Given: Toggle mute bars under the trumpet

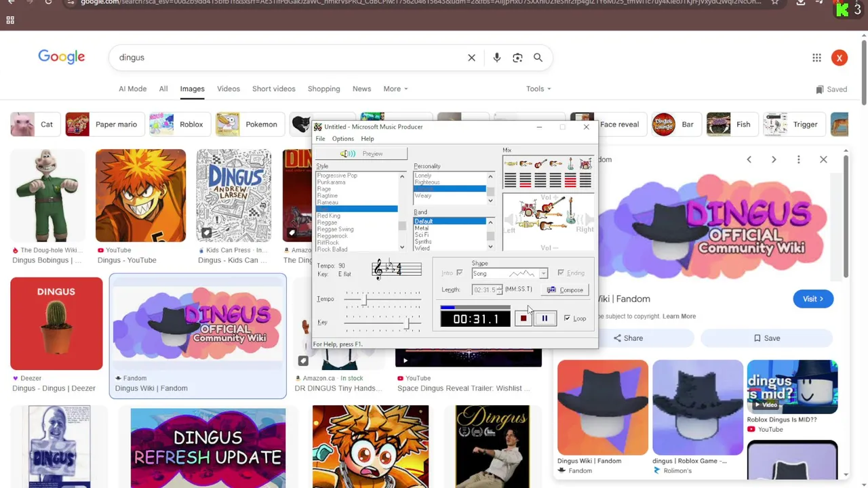Looking at the screenshot, I should pyautogui.click(x=511, y=180).
